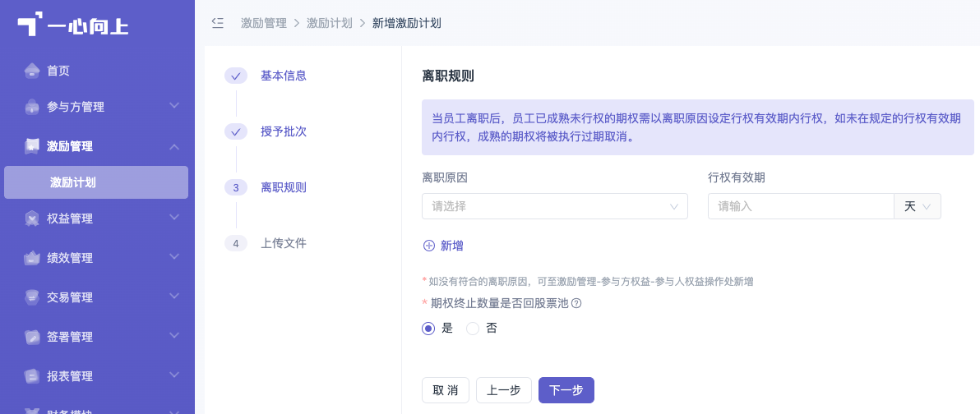Open the 离职原因 dropdown
The height and width of the screenshot is (414, 980).
coord(555,206)
